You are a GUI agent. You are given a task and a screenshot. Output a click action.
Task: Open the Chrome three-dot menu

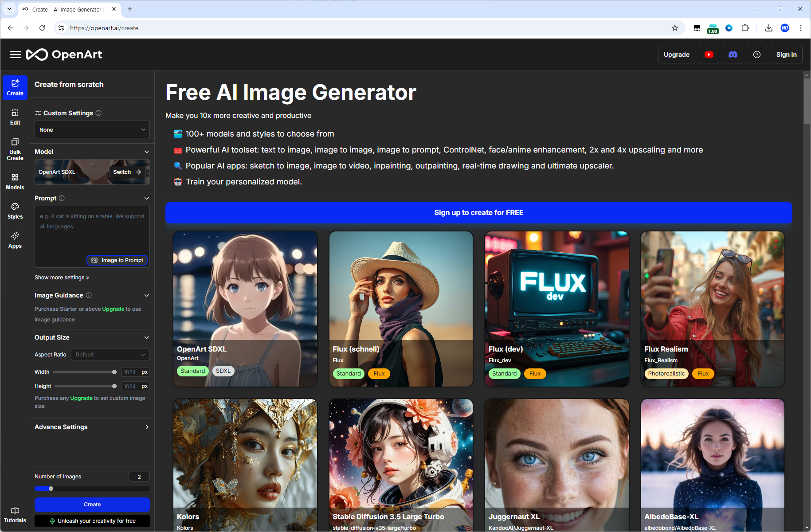point(801,28)
